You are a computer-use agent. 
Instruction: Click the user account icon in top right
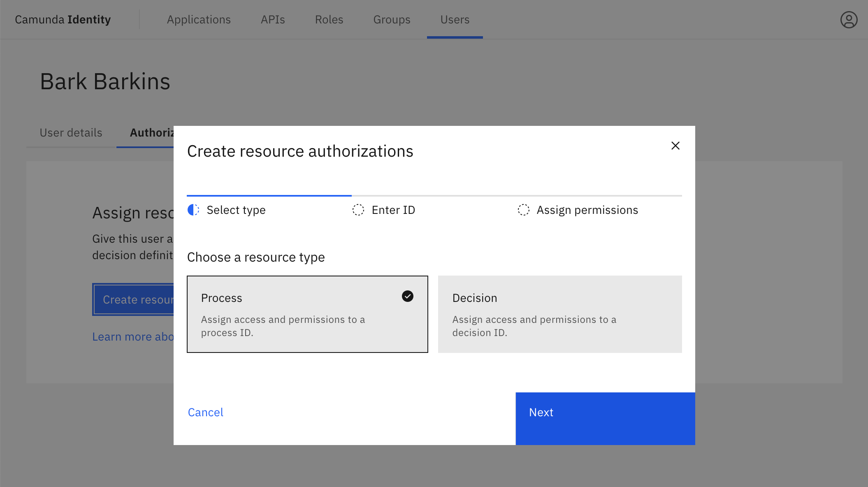click(x=848, y=19)
